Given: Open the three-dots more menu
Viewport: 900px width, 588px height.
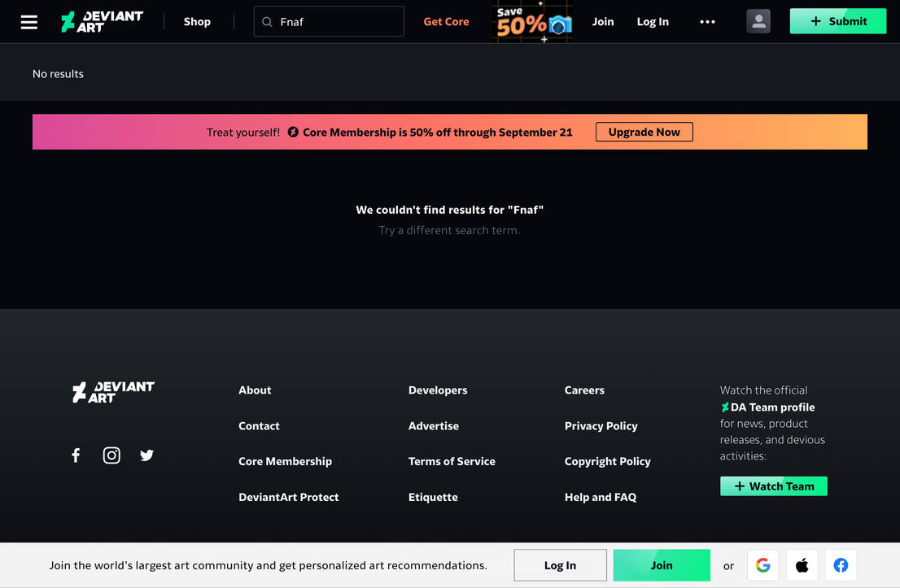Looking at the screenshot, I should coord(707,22).
